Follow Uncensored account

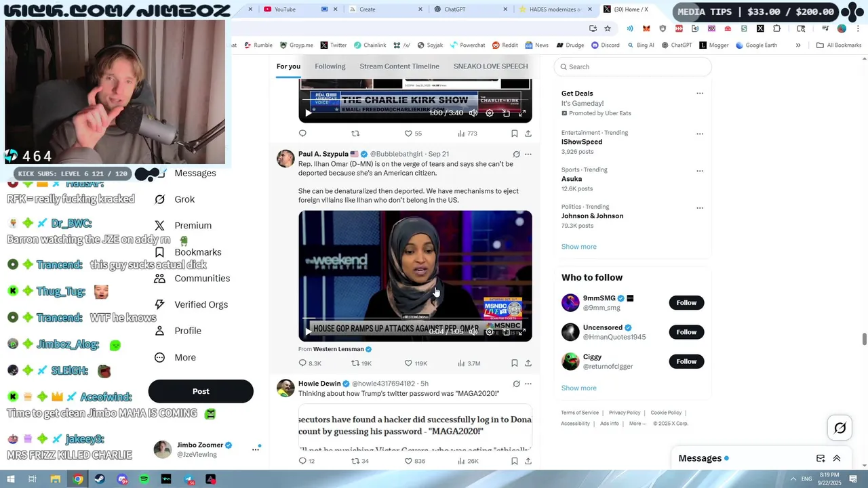point(686,332)
